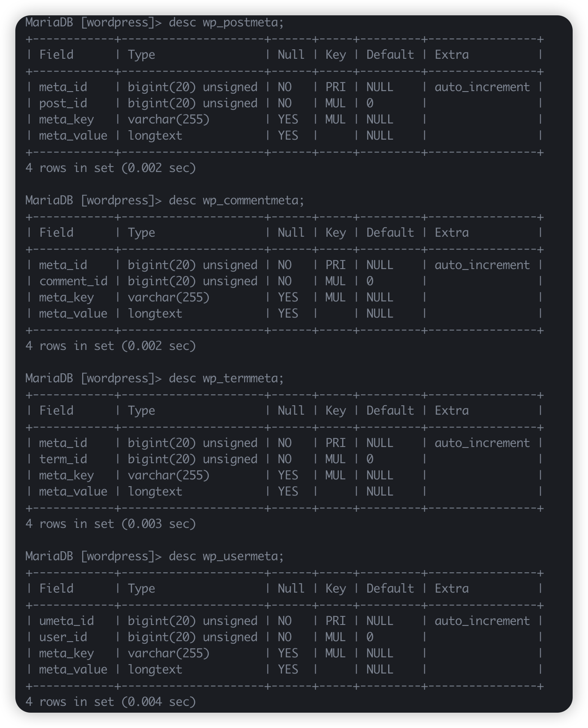Click auto_increment in the wp_postmeta table
Image resolution: width=588 pixels, height=728 pixels.
tap(482, 87)
